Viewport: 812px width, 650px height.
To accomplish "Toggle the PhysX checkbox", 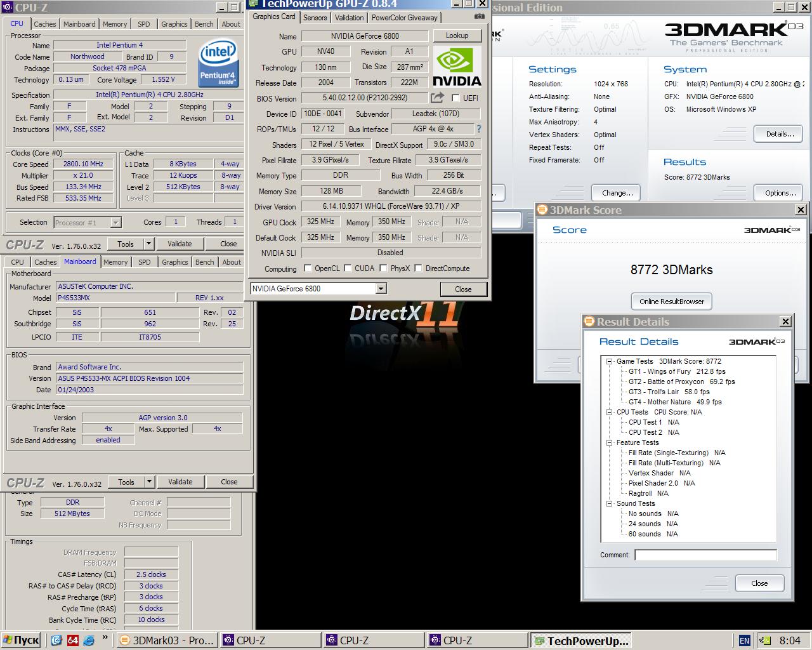I will pyautogui.click(x=383, y=269).
